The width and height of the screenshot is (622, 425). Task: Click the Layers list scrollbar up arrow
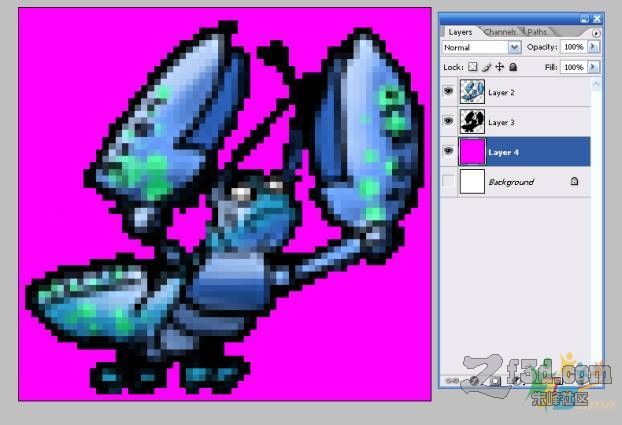(596, 84)
